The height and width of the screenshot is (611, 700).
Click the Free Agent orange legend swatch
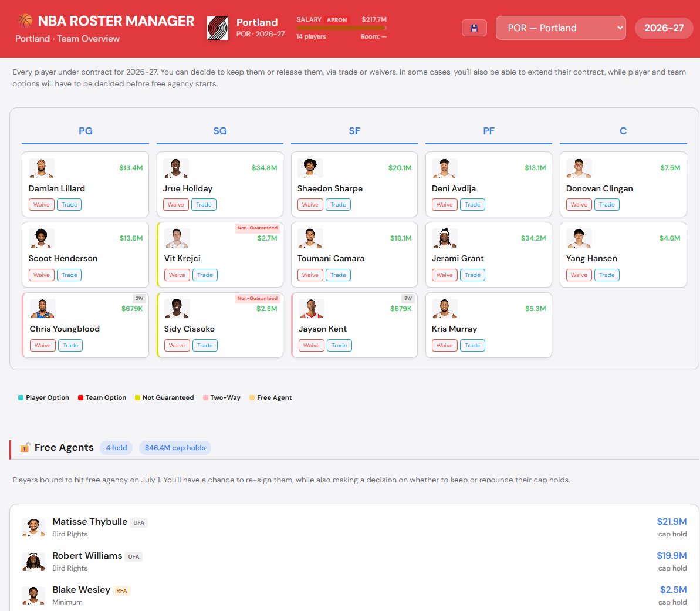click(252, 397)
